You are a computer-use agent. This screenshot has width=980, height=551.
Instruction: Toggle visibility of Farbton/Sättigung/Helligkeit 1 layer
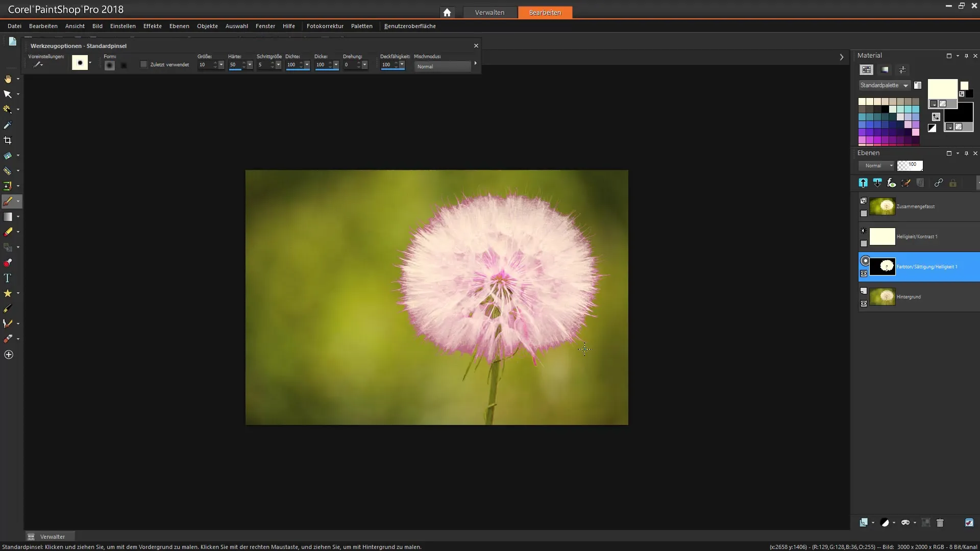pyautogui.click(x=864, y=273)
